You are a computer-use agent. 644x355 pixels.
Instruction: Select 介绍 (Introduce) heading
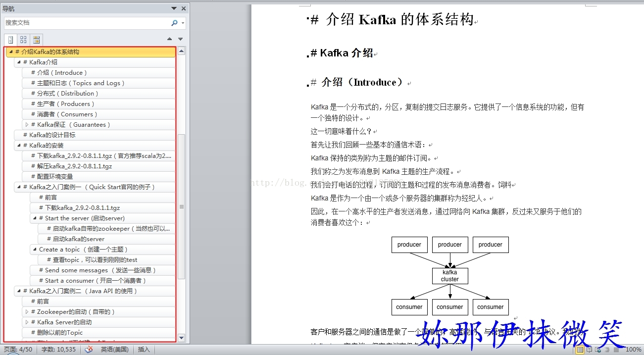click(99, 73)
